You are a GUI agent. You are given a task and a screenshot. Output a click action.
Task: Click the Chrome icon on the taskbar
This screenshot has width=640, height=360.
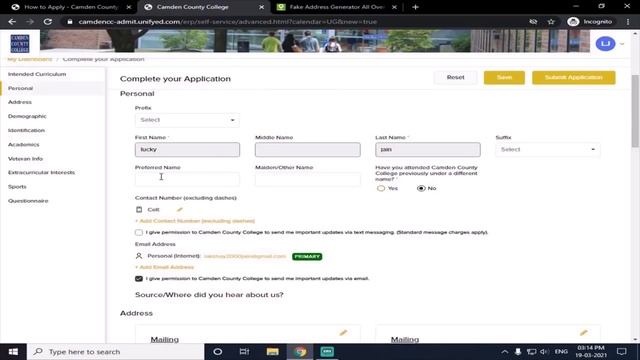click(300, 351)
